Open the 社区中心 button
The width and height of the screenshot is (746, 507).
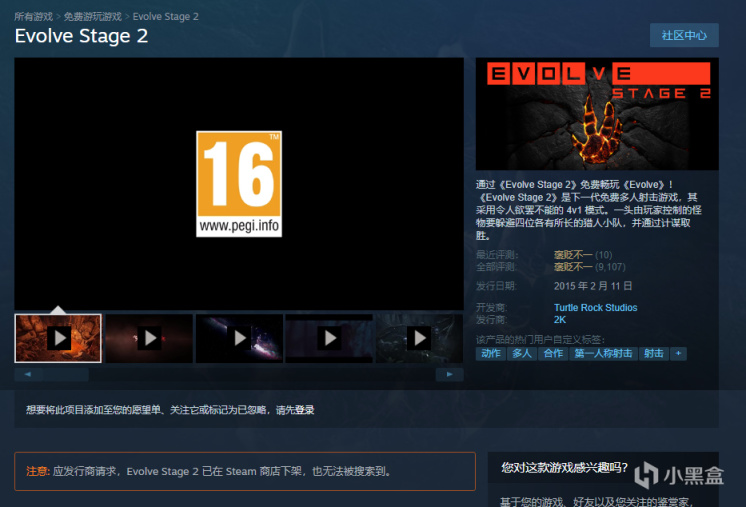(x=684, y=35)
